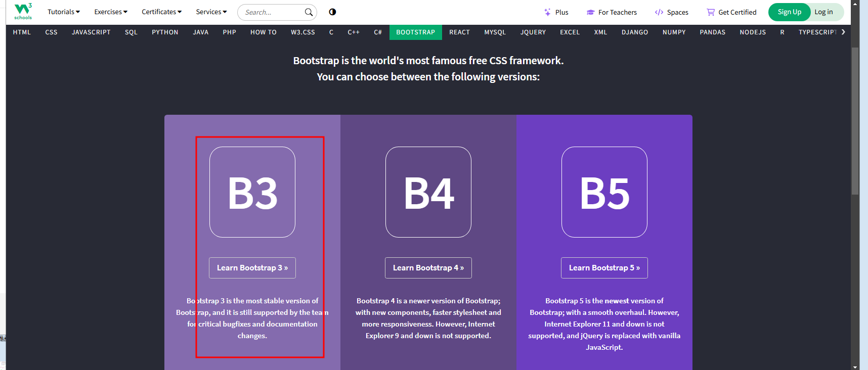Click the B3 Bootstrap logo tile
Viewport: 868px width, 370px height.
click(252, 192)
